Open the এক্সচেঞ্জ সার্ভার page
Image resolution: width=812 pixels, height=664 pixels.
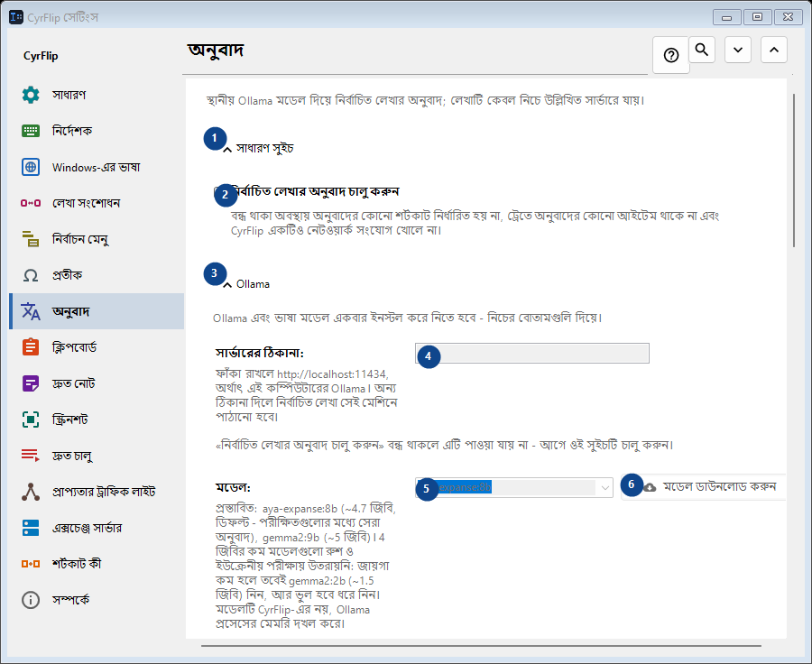tap(97, 528)
